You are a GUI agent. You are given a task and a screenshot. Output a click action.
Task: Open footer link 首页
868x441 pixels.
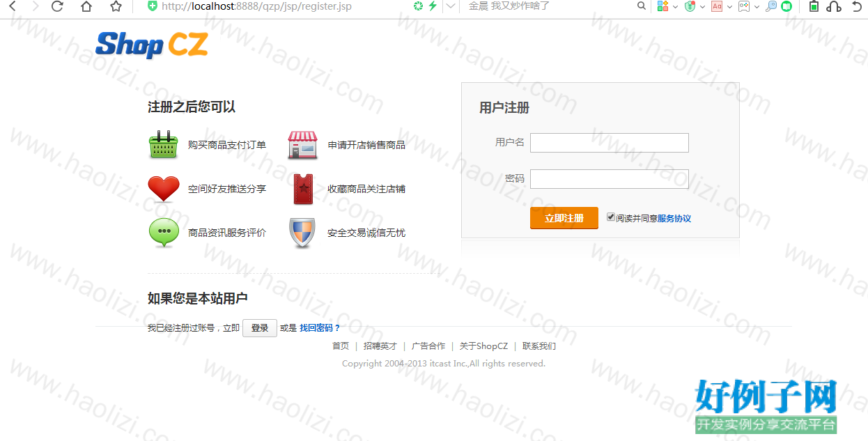(341, 346)
